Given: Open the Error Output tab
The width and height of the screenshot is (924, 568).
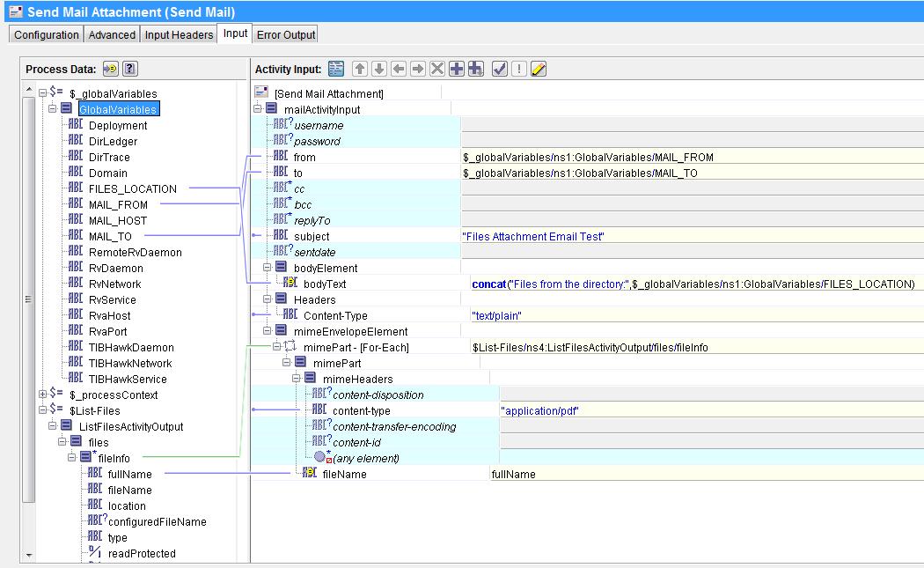Looking at the screenshot, I should 285,33.
